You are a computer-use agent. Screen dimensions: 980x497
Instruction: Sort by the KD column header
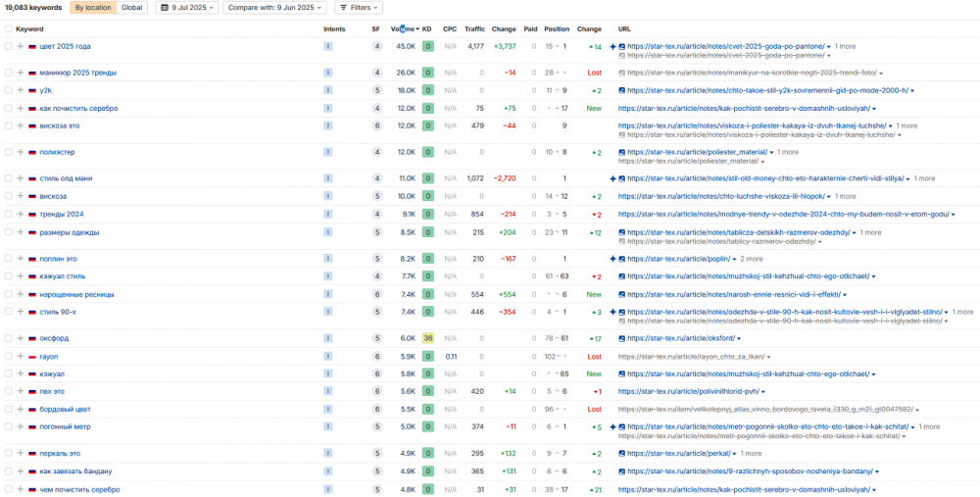[x=427, y=28]
